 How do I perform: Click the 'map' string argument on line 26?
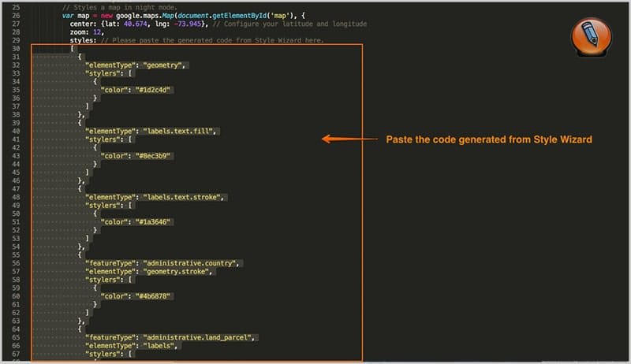(x=280, y=16)
